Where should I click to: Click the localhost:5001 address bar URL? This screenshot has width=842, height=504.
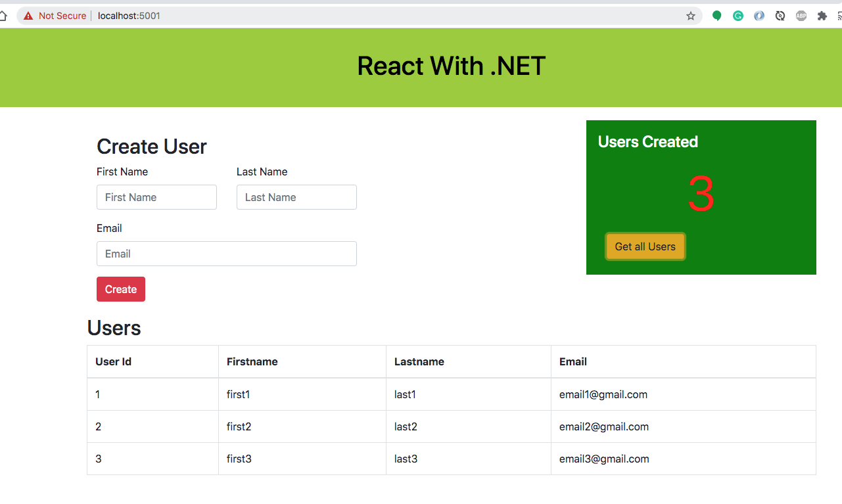point(129,16)
